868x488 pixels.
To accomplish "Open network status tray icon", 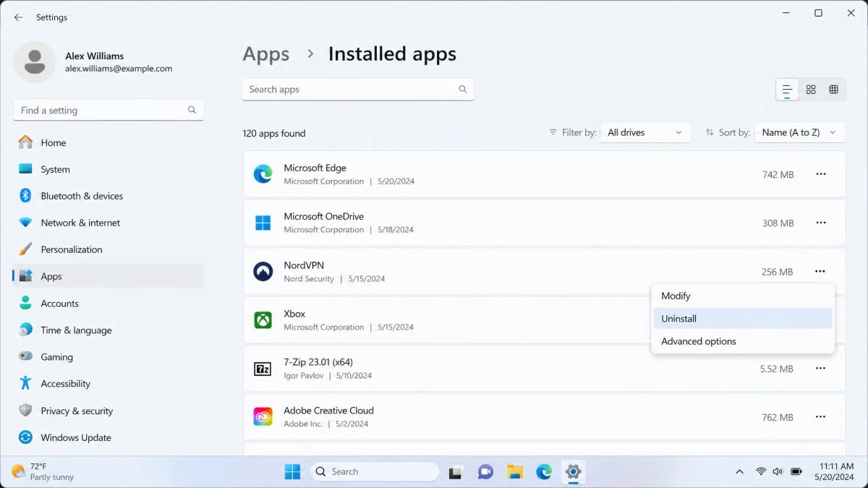I will (761, 472).
